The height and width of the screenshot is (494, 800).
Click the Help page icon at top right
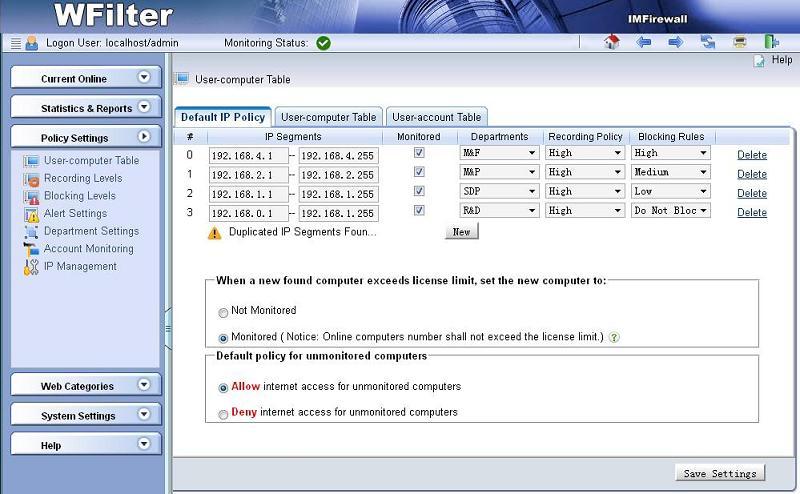759,61
